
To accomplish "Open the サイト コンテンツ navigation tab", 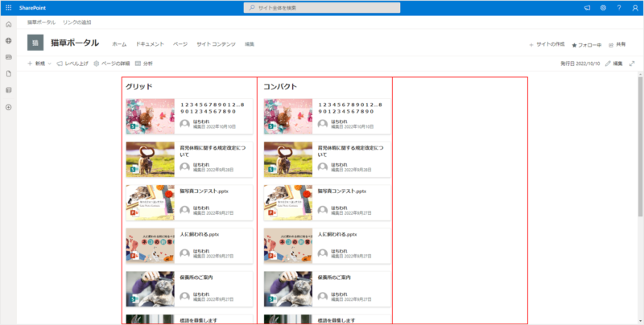I will click(x=216, y=43).
